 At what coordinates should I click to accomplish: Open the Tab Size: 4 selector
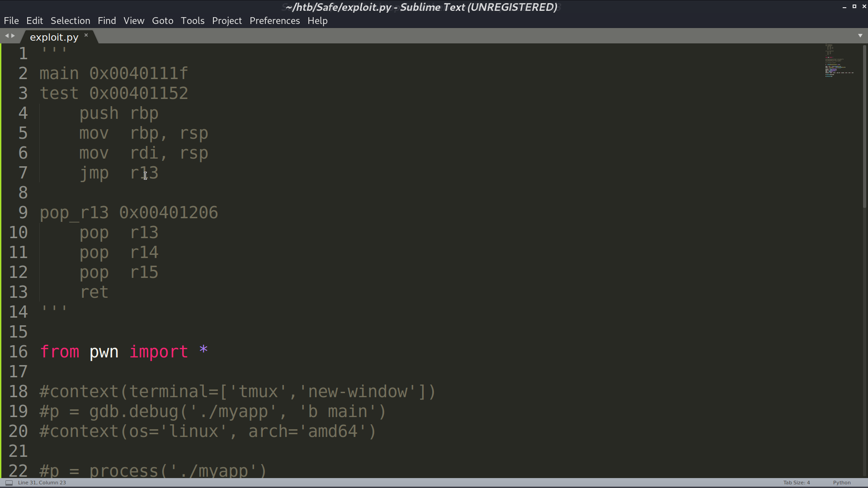point(797,483)
